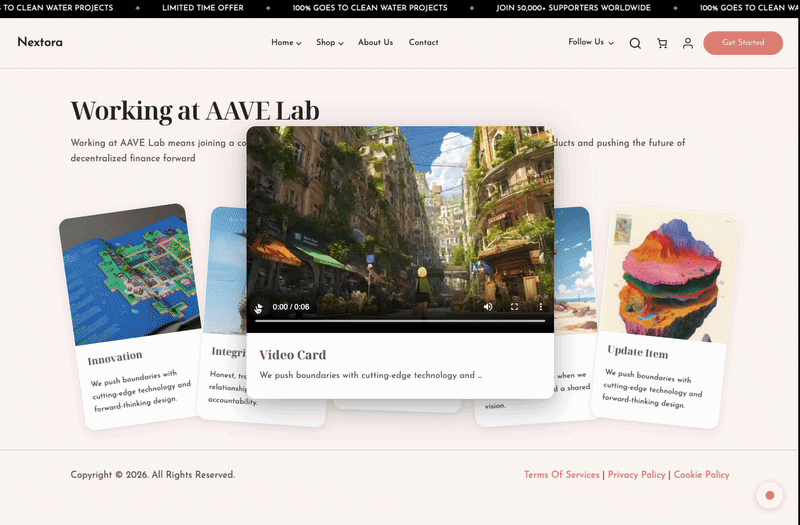Seek on the video progress bar
This screenshot has height=525, width=800.
[400, 321]
